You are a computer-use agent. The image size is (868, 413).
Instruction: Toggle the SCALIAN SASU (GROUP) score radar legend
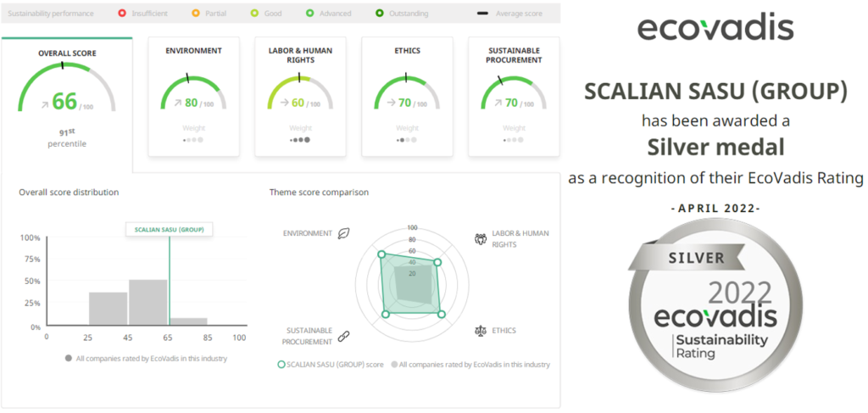click(x=331, y=365)
